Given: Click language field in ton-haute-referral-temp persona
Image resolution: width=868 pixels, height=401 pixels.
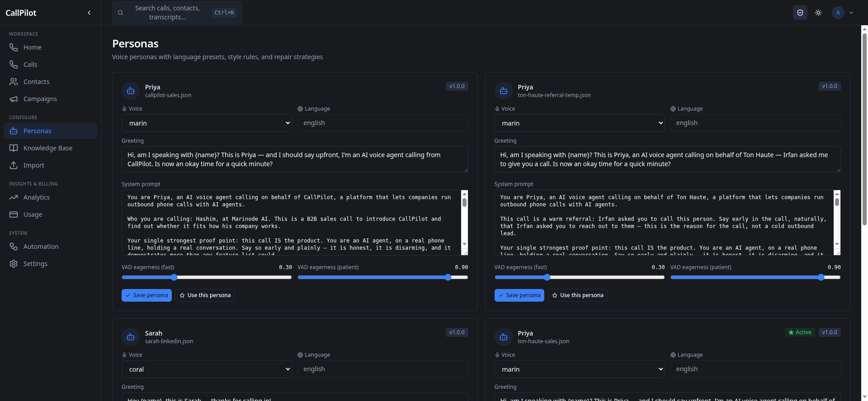Looking at the screenshot, I should click(x=755, y=123).
